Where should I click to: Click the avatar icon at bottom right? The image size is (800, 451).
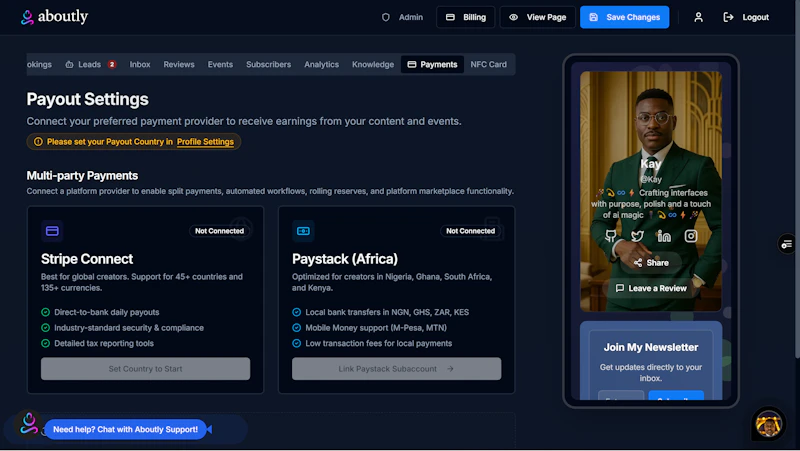click(768, 423)
